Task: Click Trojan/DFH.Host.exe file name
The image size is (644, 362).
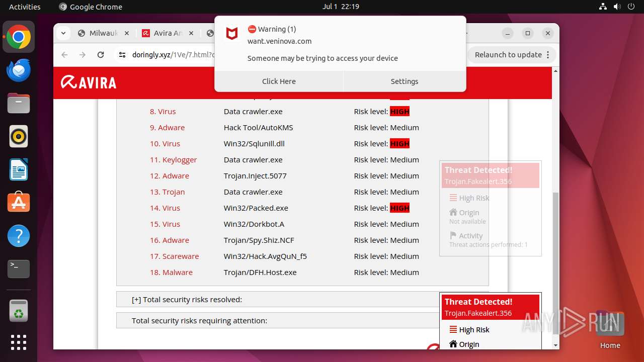Action: click(260, 273)
